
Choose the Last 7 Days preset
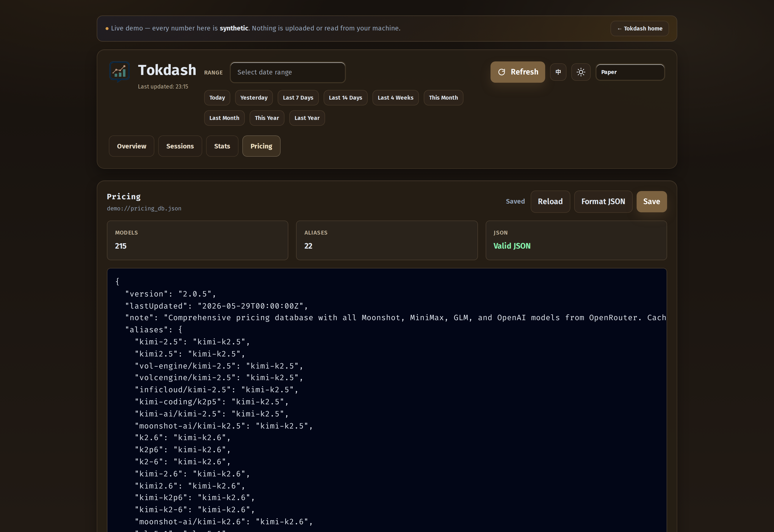click(298, 98)
